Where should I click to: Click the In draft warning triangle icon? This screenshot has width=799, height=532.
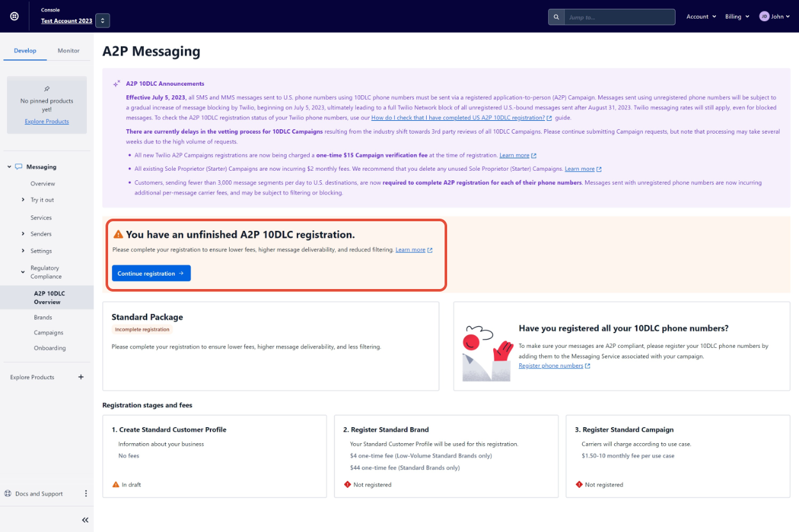coord(116,485)
